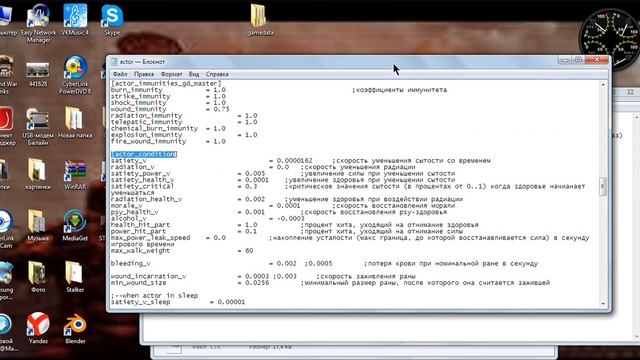Launch MediaGet desktop shortcut
The height and width of the screenshot is (360, 640).
click(x=75, y=226)
